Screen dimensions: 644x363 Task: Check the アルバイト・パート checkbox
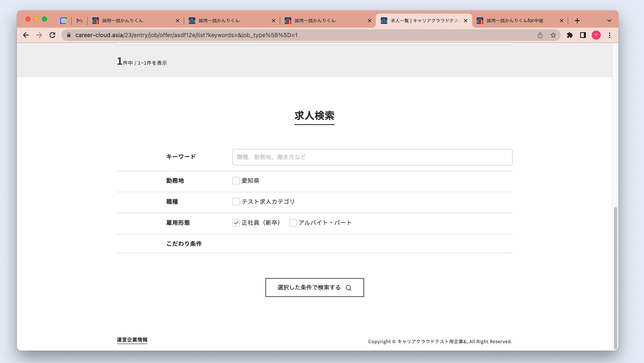(x=293, y=222)
